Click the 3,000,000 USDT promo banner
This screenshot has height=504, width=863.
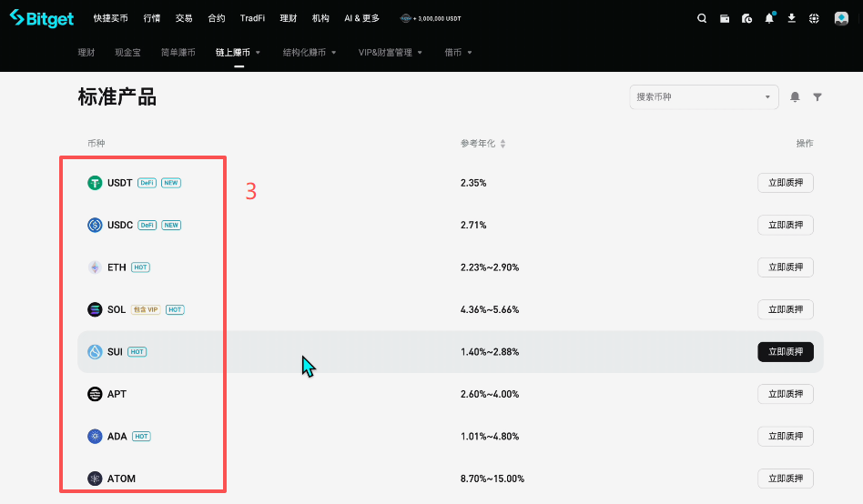pyautogui.click(x=431, y=18)
